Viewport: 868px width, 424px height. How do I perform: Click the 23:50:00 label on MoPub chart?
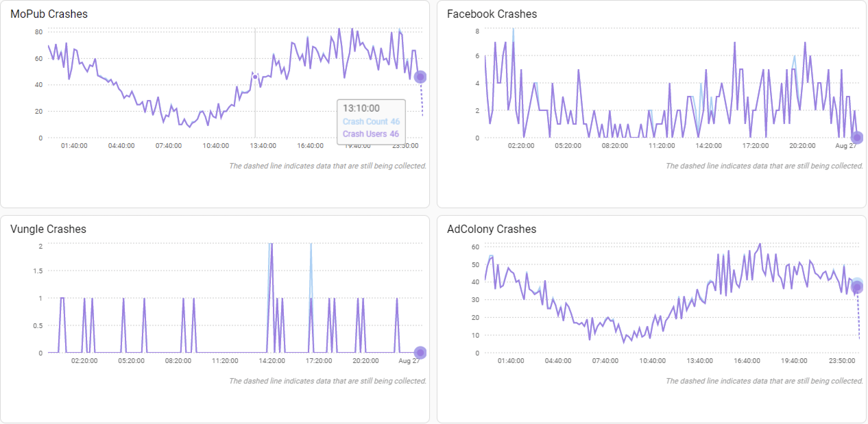[x=405, y=146]
